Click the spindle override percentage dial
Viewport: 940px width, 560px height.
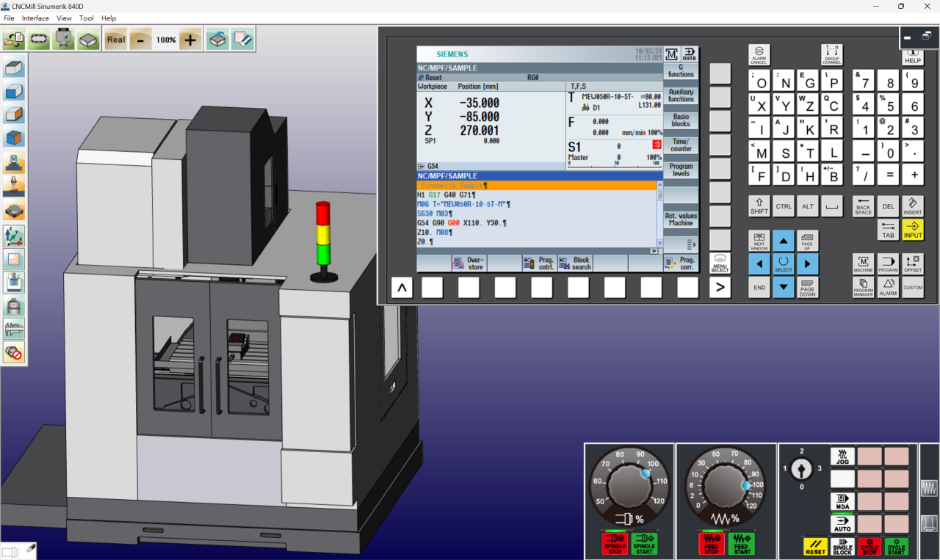click(629, 487)
